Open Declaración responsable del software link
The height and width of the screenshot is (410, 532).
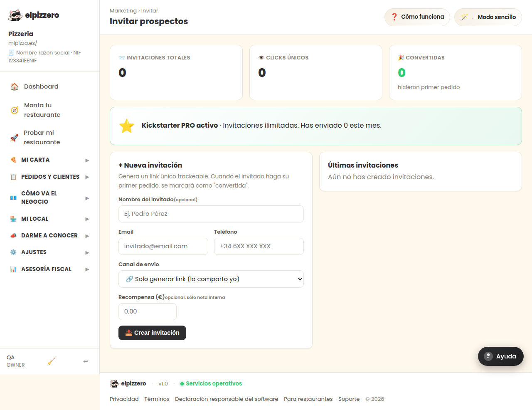click(x=227, y=399)
